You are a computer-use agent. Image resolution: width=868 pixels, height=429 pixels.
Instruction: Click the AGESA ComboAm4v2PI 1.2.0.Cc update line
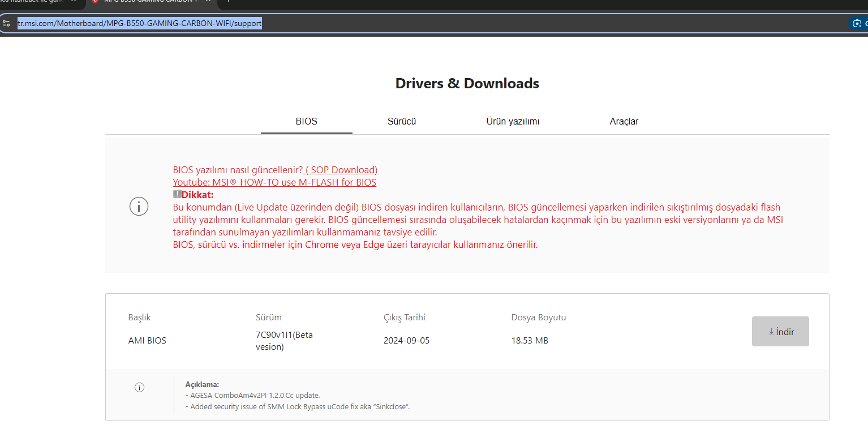(x=252, y=396)
